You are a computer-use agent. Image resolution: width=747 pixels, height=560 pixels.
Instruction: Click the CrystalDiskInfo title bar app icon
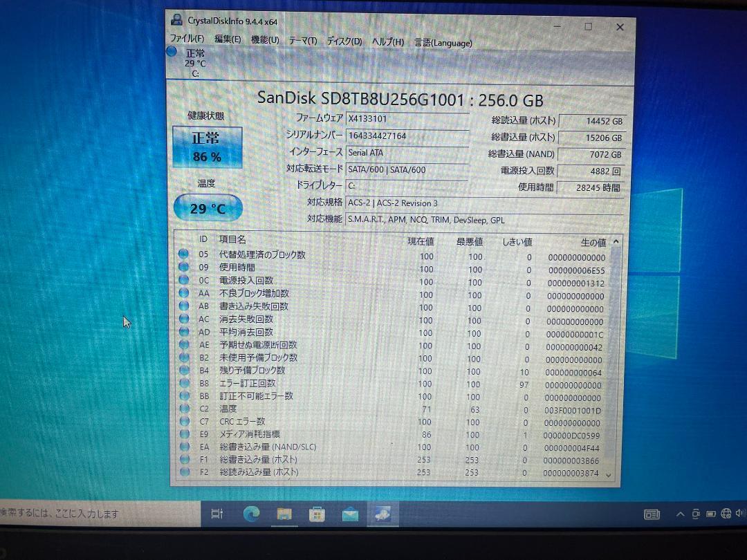point(177,19)
